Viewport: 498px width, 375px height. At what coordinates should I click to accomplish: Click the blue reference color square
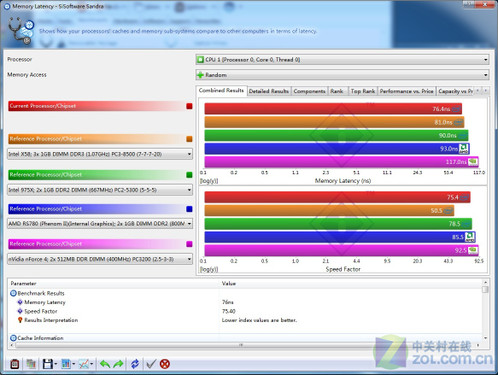[189, 209]
